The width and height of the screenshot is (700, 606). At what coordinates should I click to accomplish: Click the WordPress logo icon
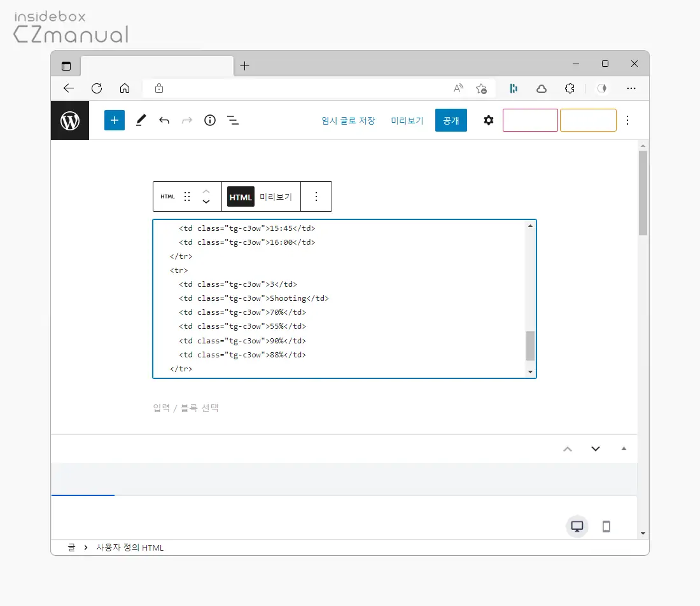(x=70, y=120)
